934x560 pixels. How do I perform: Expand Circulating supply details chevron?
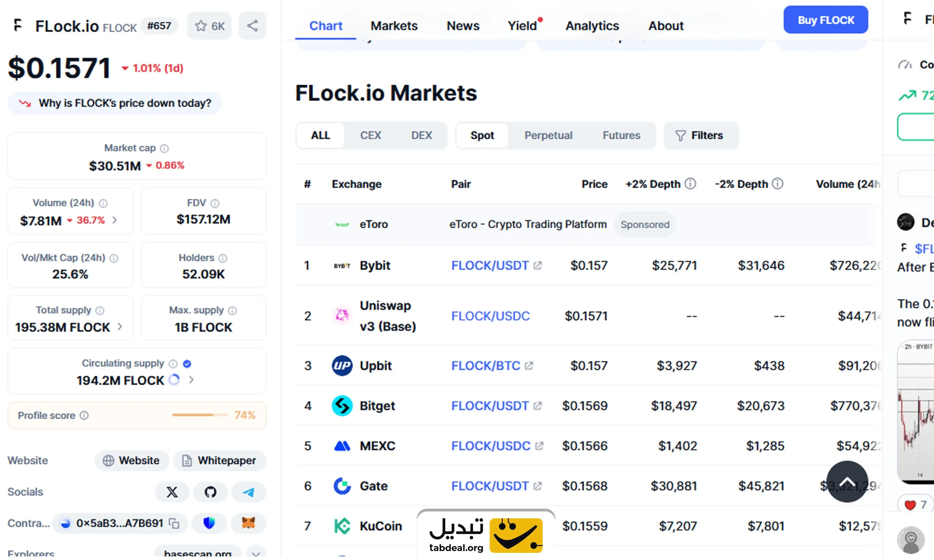pos(191,380)
